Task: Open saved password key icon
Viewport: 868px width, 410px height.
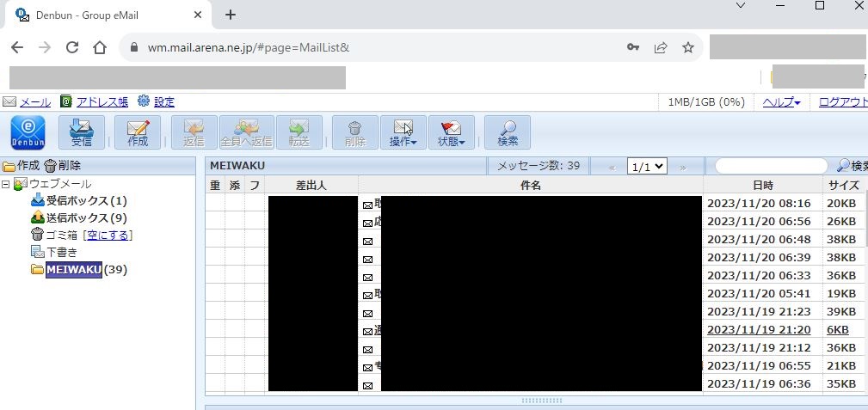Action: 633,47
